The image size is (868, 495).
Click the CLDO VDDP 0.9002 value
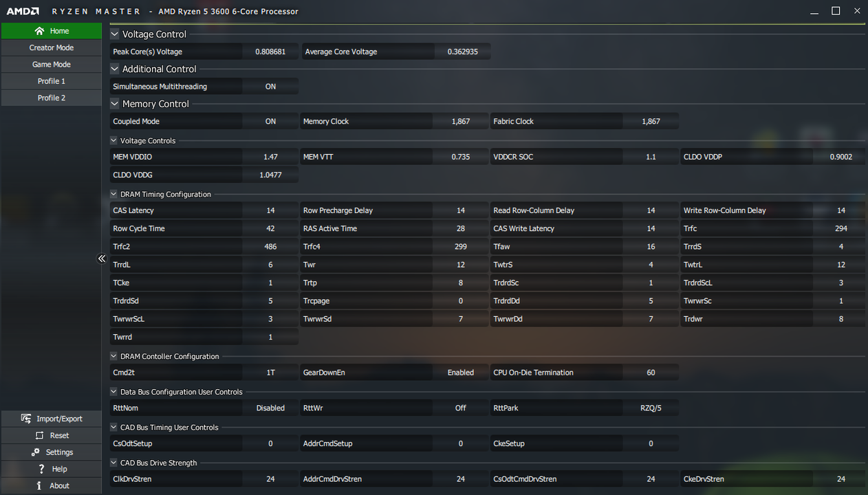click(x=840, y=157)
